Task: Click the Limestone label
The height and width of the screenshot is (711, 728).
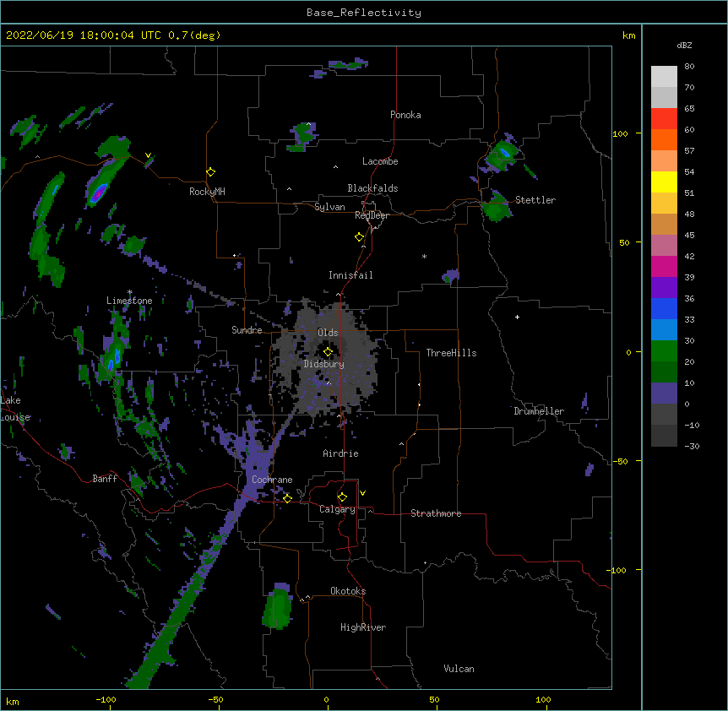Action: pos(129,301)
